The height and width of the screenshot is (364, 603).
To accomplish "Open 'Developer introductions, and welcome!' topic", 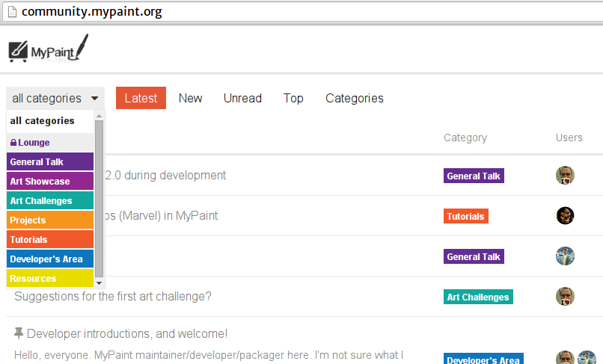I will coord(127,333).
